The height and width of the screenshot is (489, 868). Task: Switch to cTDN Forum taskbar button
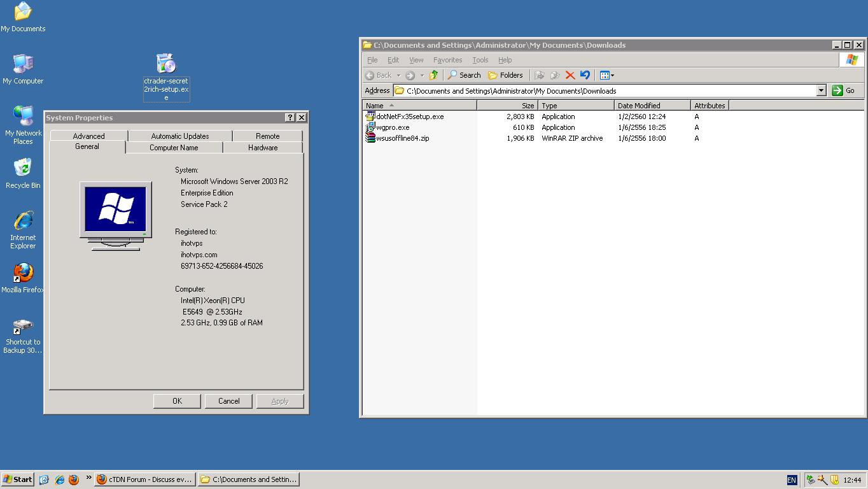145,479
